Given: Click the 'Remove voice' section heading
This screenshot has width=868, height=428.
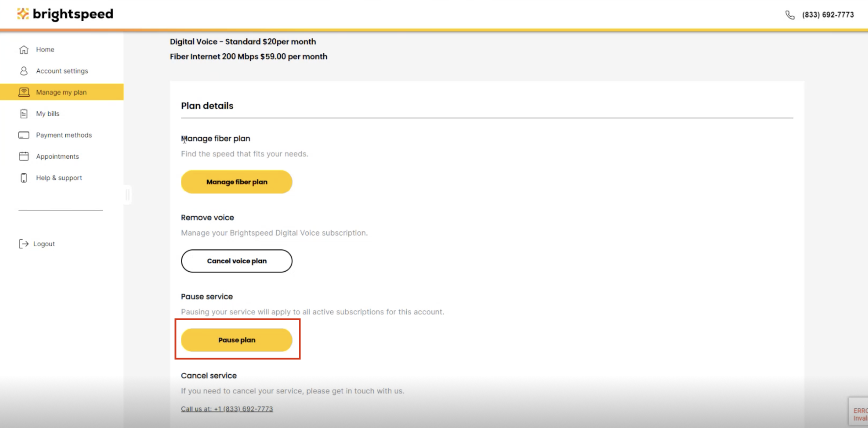Looking at the screenshot, I should tap(207, 218).
